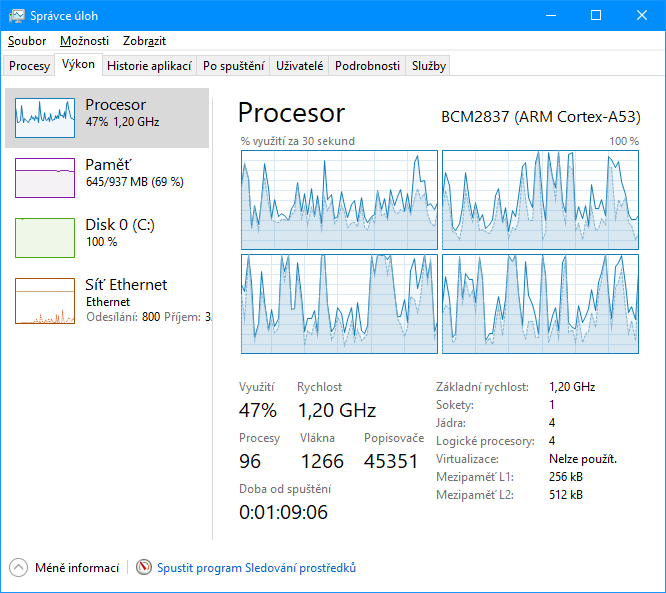This screenshot has height=593, width=666.
Task: Click the bottom-right CPU core graph
Action: point(540,303)
